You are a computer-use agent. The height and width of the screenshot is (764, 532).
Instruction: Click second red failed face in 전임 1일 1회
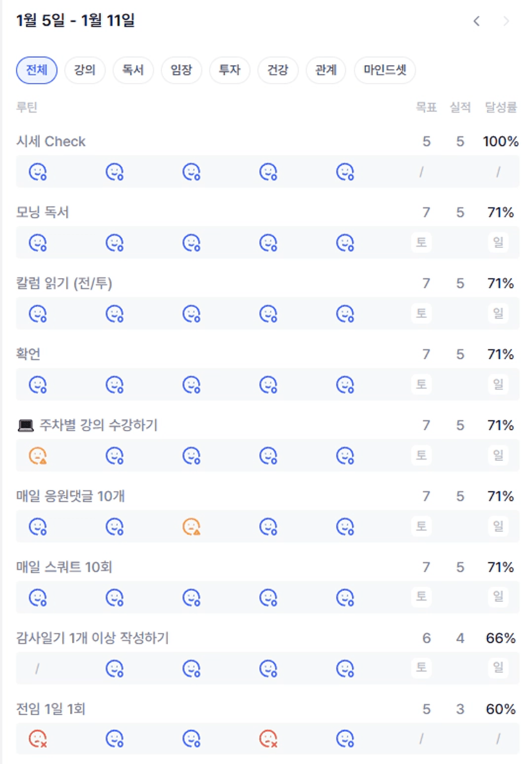click(268, 738)
